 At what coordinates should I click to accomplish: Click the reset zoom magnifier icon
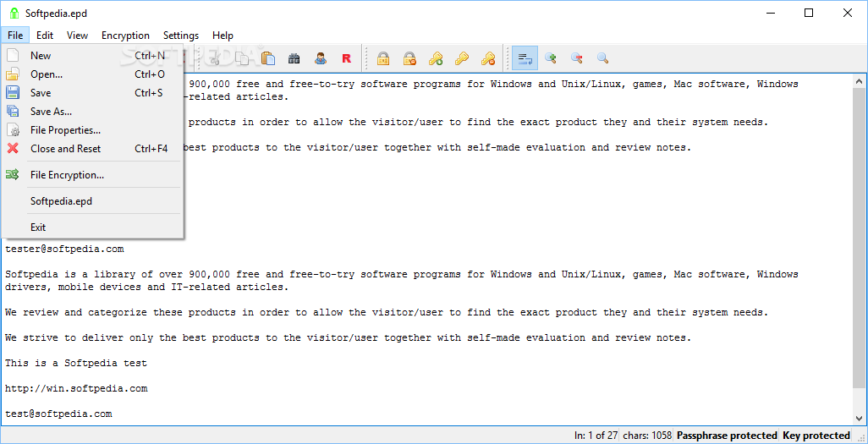coord(603,58)
